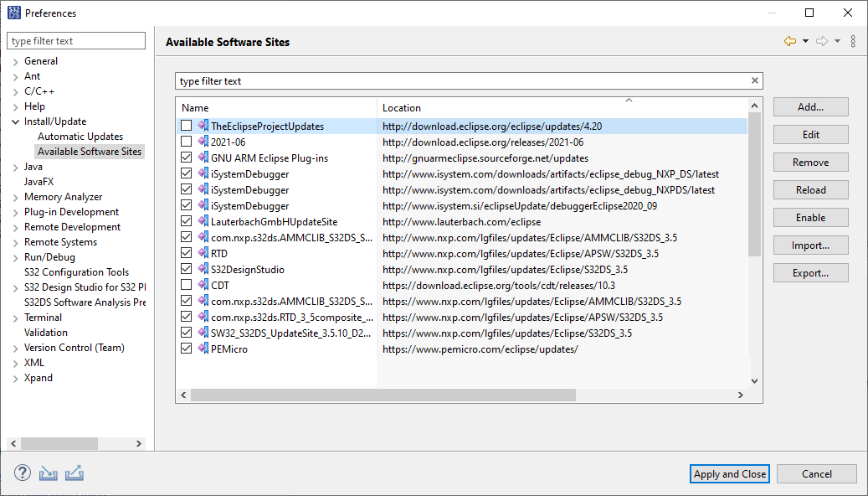This screenshot has height=496, width=868.
Task: Select Automatic Updates in the sidebar
Action: point(80,136)
